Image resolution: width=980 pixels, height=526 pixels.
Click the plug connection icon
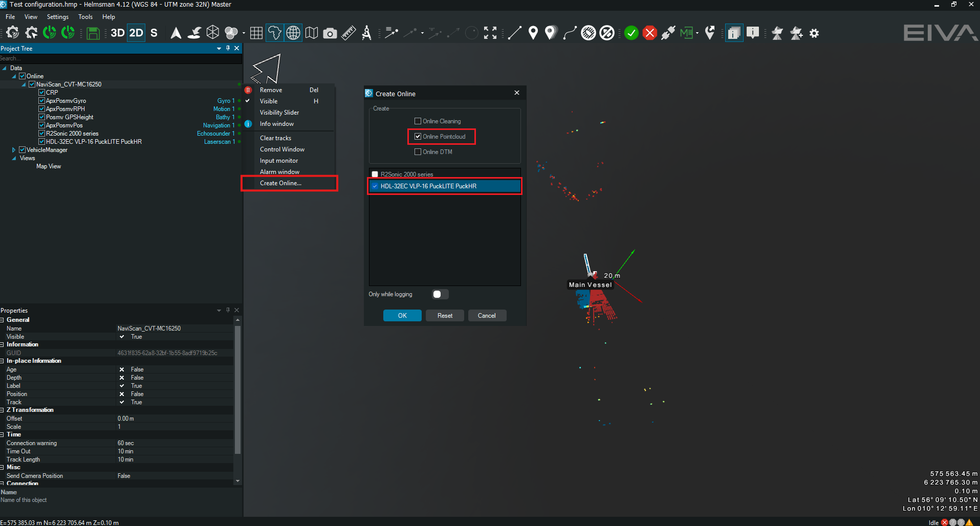click(x=668, y=33)
